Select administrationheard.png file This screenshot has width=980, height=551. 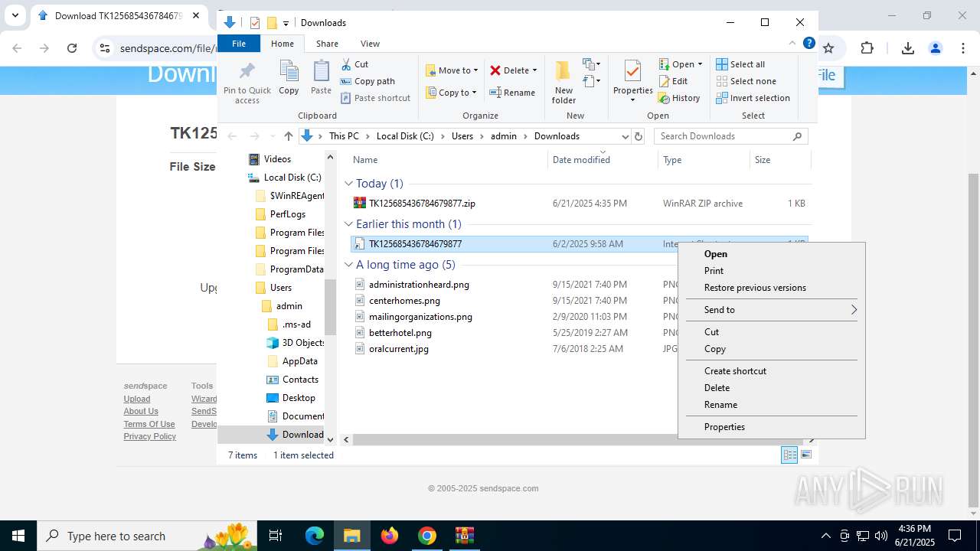419,285
